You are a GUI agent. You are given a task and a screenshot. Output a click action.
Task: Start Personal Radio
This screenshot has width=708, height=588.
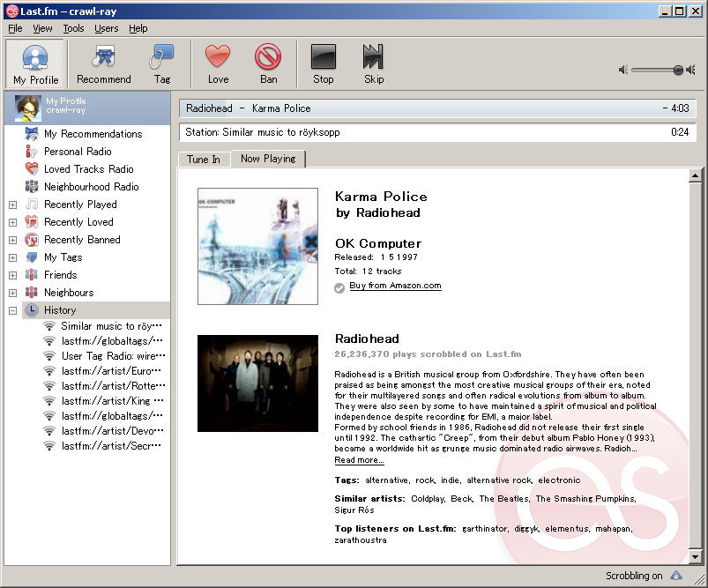(78, 152)
